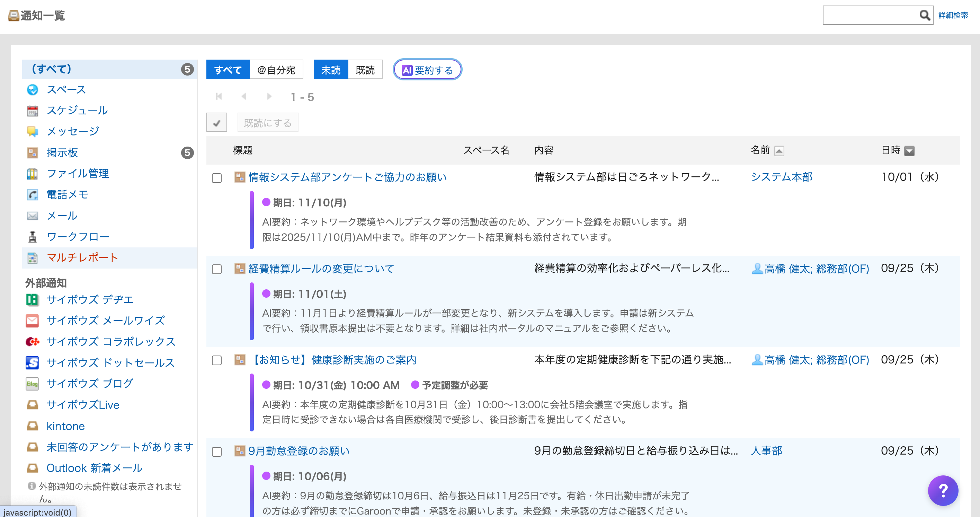Image resolution: width=980 pixels, height=517 pixels.
Task: Click the 電話メモ icon in the sidebar
Action: (x=33, y=194)
